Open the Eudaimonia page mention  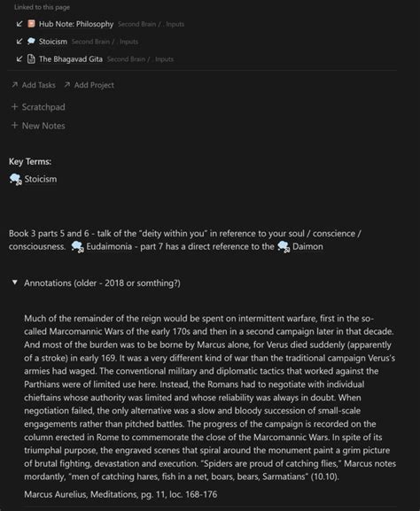pyautogui.click(x=109, y=247)
